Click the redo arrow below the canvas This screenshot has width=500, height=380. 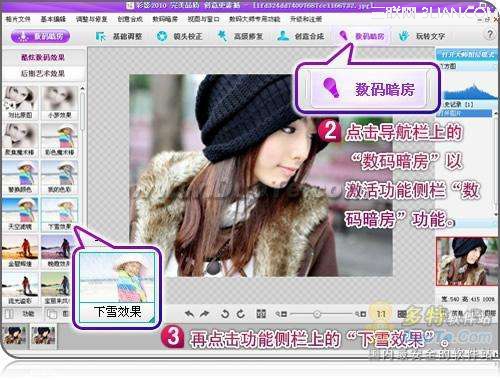pos(204,314)
